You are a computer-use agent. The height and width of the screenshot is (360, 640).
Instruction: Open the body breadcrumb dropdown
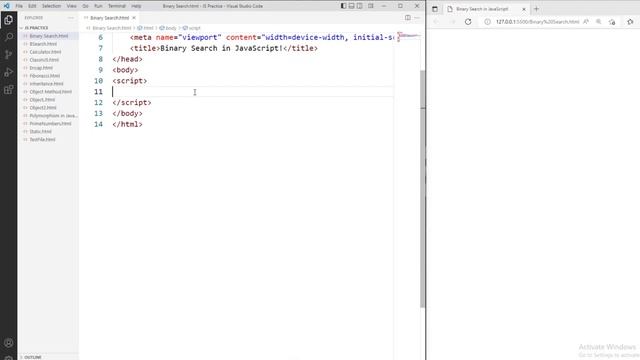point(168,28)
